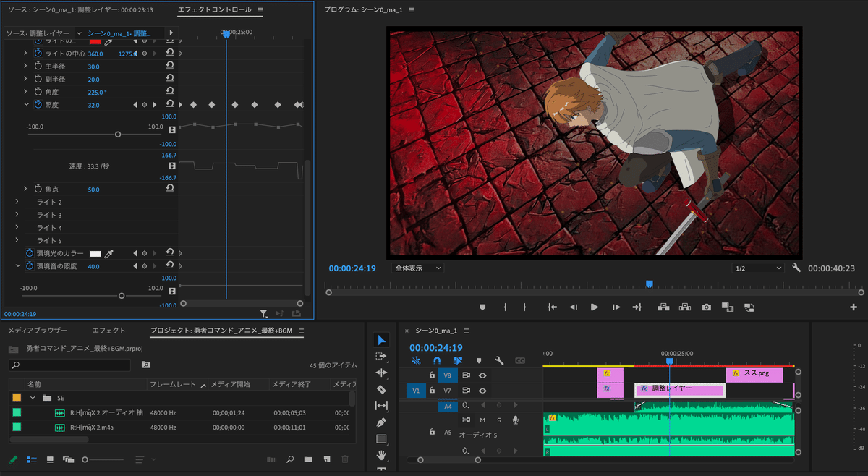
Task: Open 1/2 playback resolution dropdown
Action: click(x=757, y=268)
